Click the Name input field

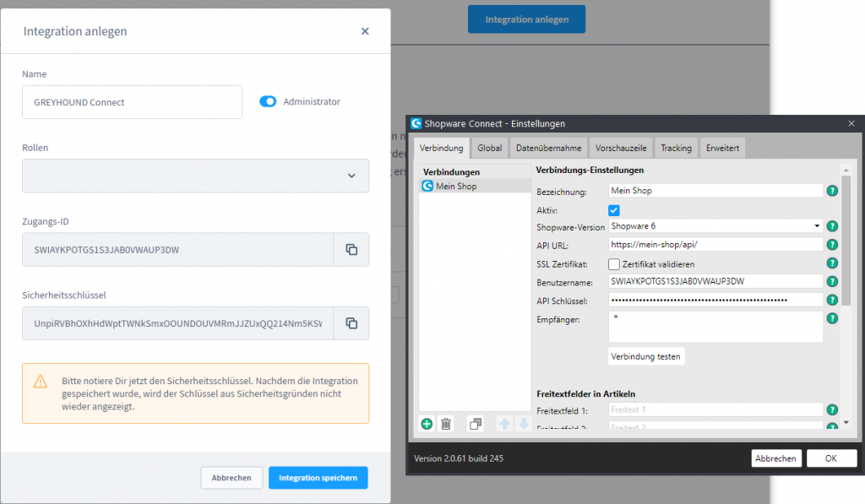pos(132,102)
